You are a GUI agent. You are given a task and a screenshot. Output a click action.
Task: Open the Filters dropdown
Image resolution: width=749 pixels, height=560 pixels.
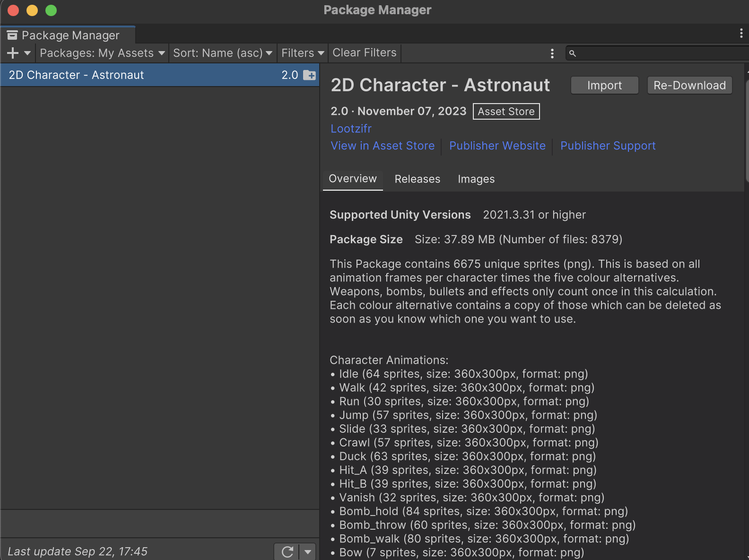[x=303, y=53]
